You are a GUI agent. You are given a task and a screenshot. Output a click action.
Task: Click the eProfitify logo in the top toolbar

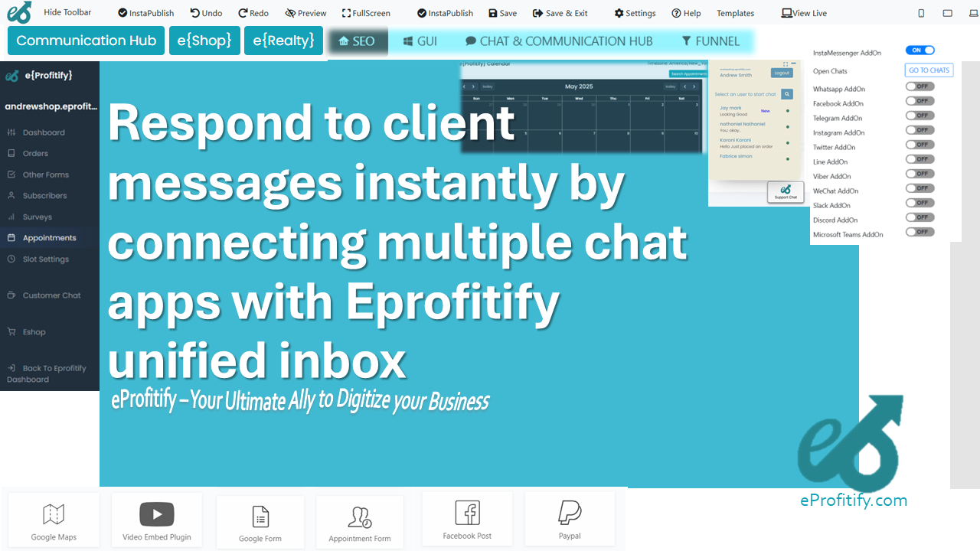pyautogui.click(x=18, y=12)
